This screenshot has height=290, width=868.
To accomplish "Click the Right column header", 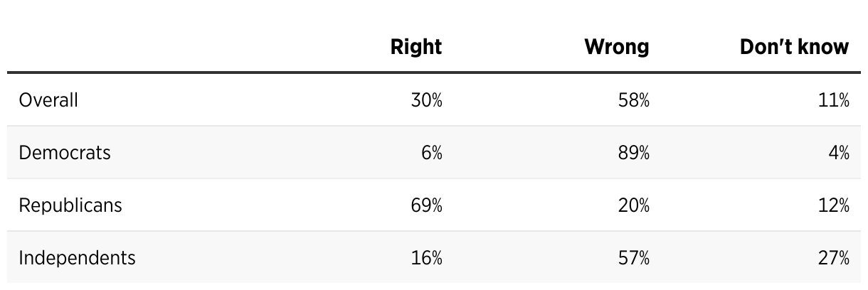I will [x=416, y=47].
